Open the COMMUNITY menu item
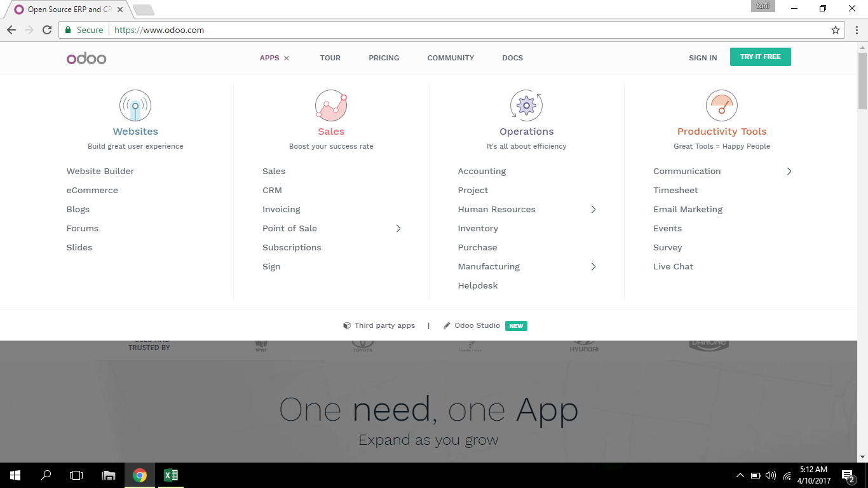 451,58
